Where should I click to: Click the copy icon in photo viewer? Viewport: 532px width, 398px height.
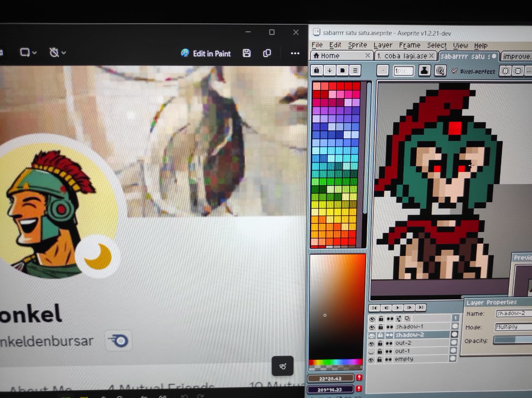coord(267,53)
